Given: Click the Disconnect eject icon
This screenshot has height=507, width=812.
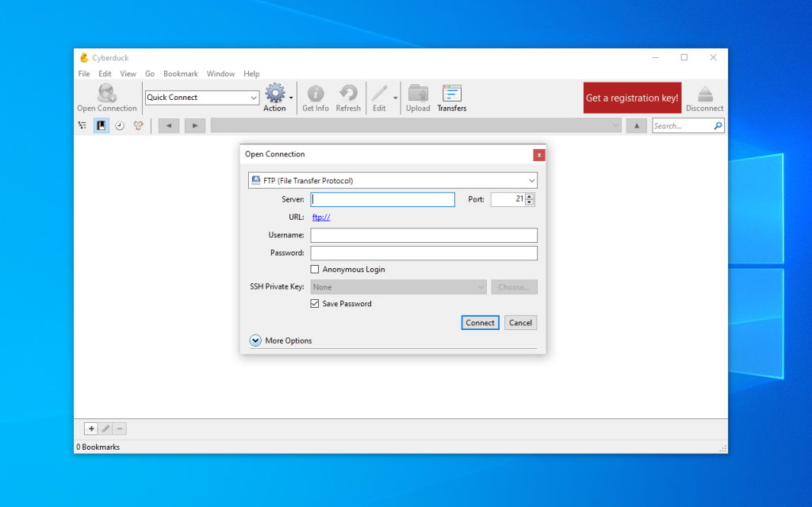Looking at the screenshot, I should coord(704,94).
